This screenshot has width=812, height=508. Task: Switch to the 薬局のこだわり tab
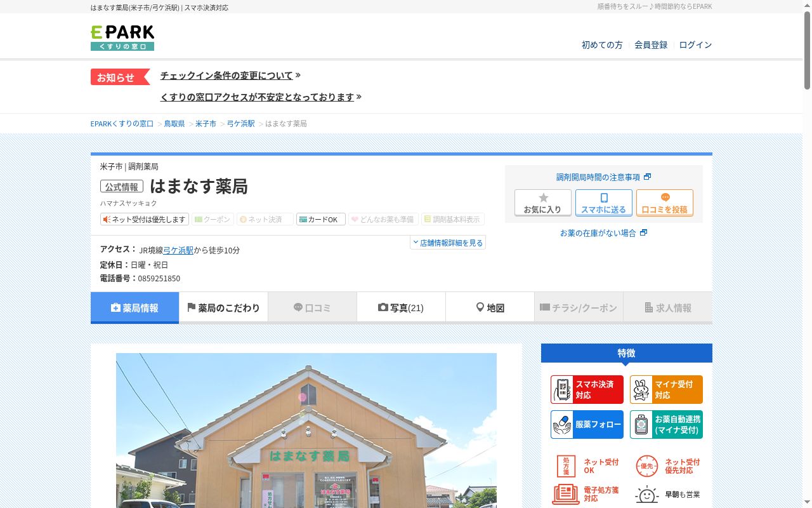(223, 308)
